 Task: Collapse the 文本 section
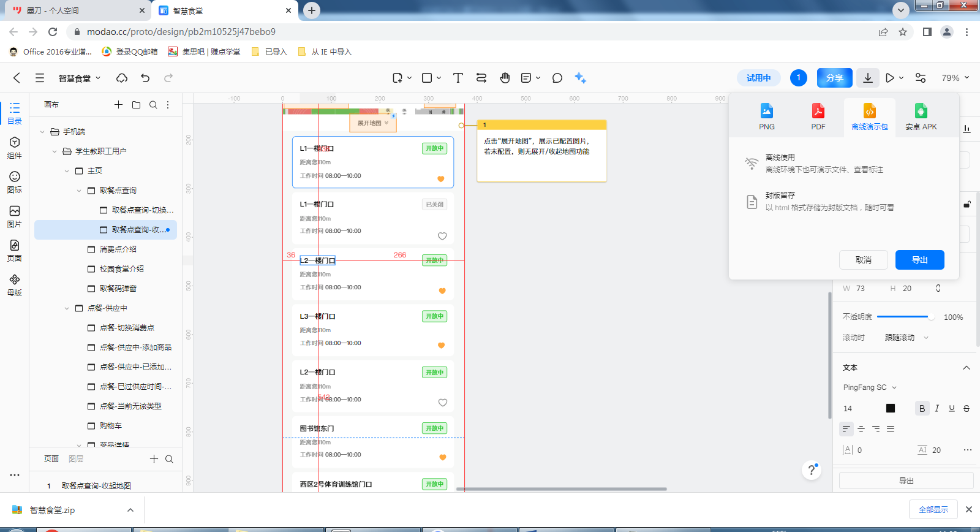[967, 368]
